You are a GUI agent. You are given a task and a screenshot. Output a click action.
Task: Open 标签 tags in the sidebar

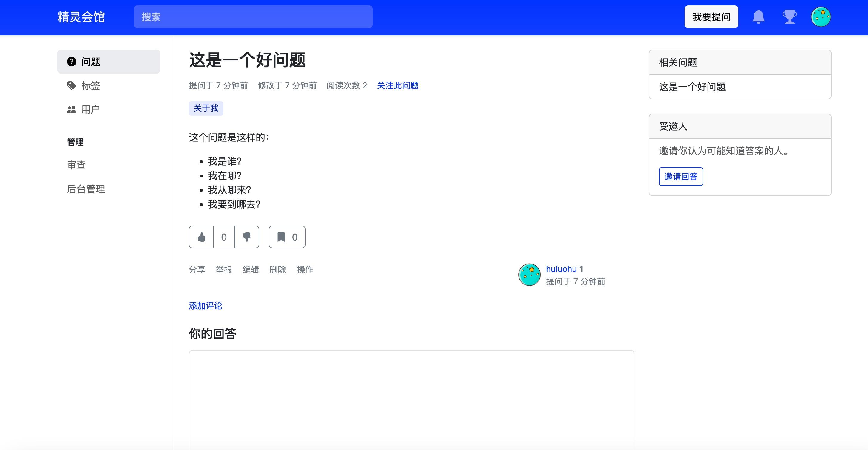[90, 86]
